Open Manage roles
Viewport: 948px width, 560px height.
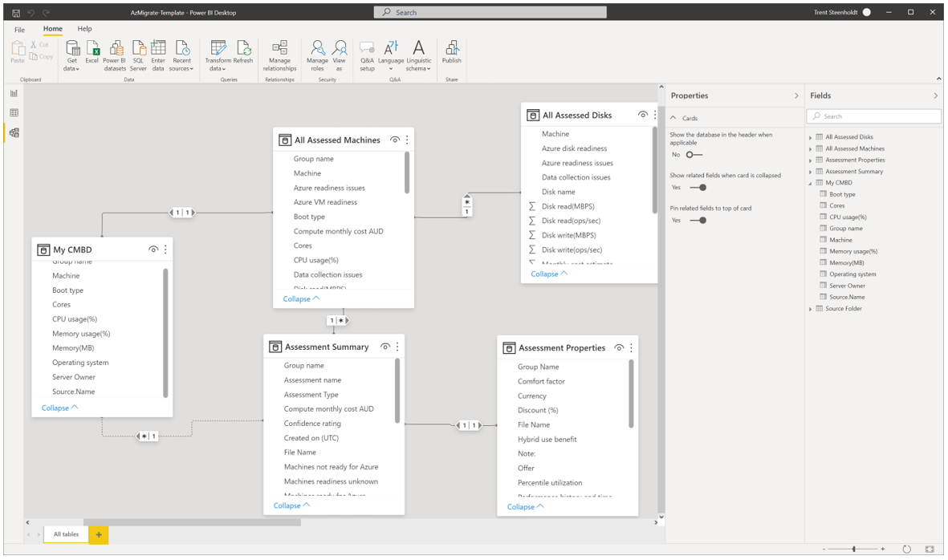pos(317,55)
